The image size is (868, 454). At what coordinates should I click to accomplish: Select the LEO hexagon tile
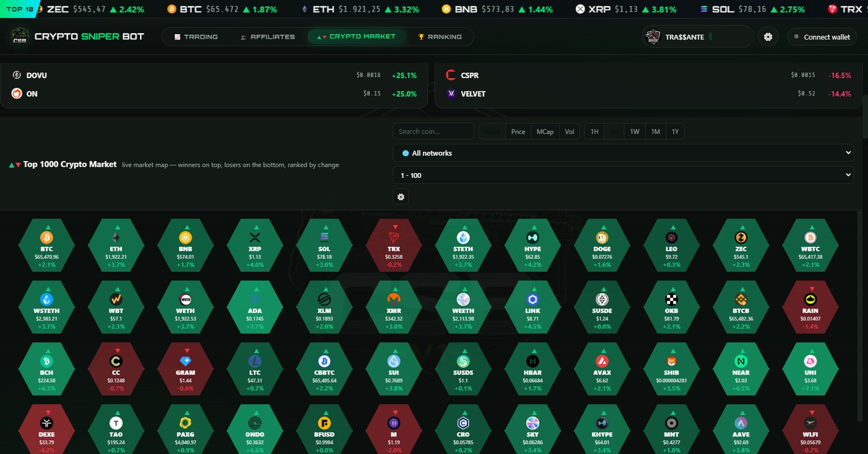[x=671, y=246]
